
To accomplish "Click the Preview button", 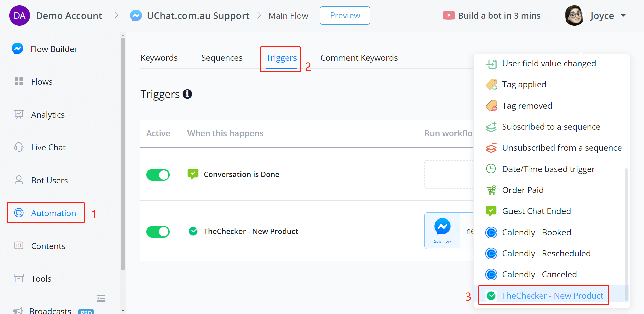I will pyautogui.click(x=345, y=15).
